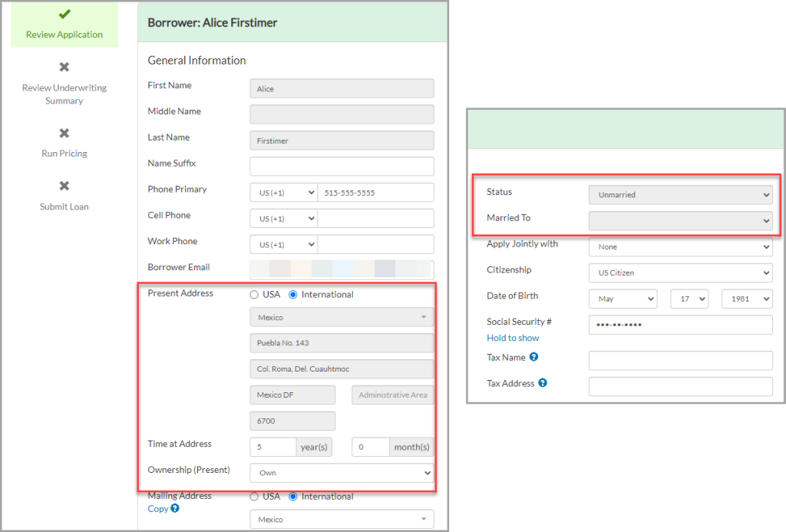The width and height of the screenshot is (786, 532).
Task: Click the Name Suffix input field
Action: point(342,167)
